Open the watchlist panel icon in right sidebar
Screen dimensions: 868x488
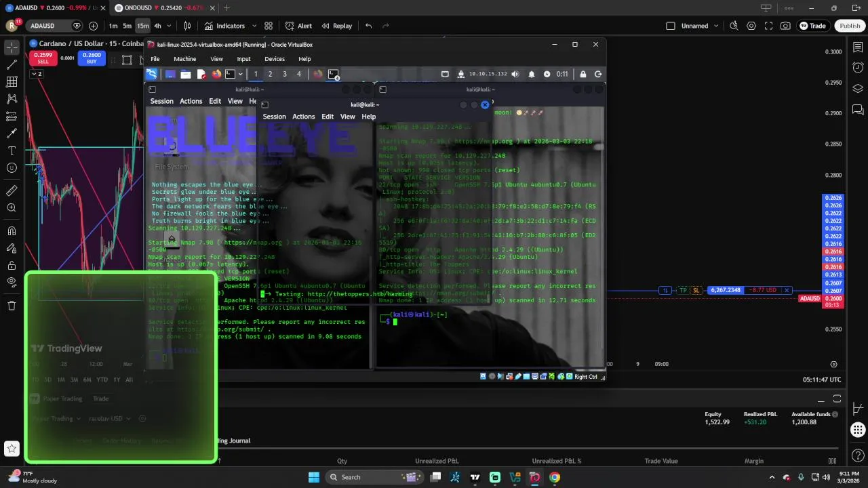858,47
